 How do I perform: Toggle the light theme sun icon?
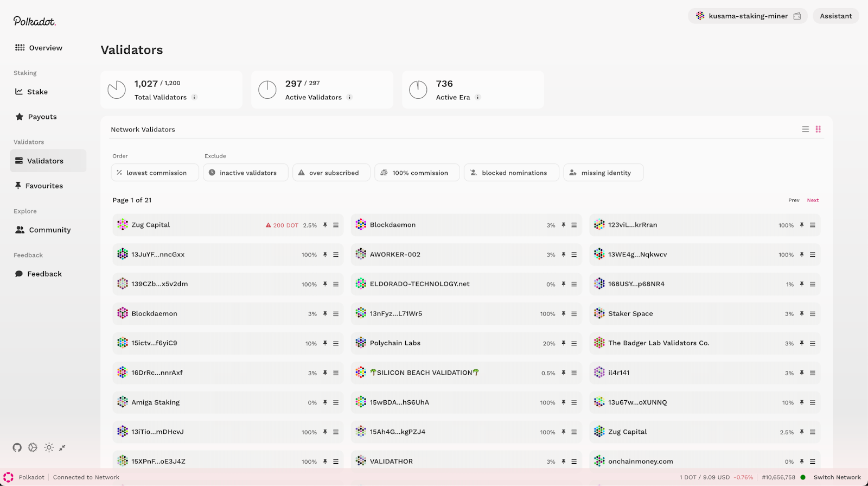point(49,447)
